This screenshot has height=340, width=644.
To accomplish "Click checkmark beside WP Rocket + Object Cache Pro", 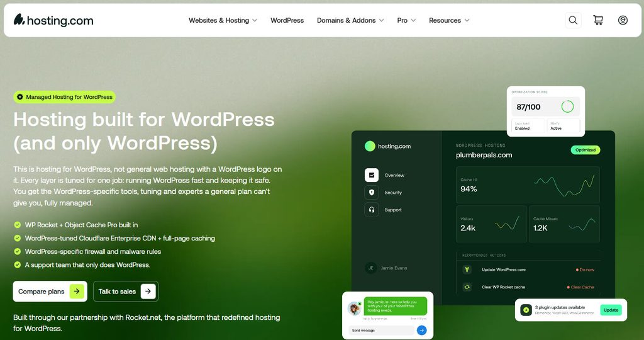I will tap(17, 225).
